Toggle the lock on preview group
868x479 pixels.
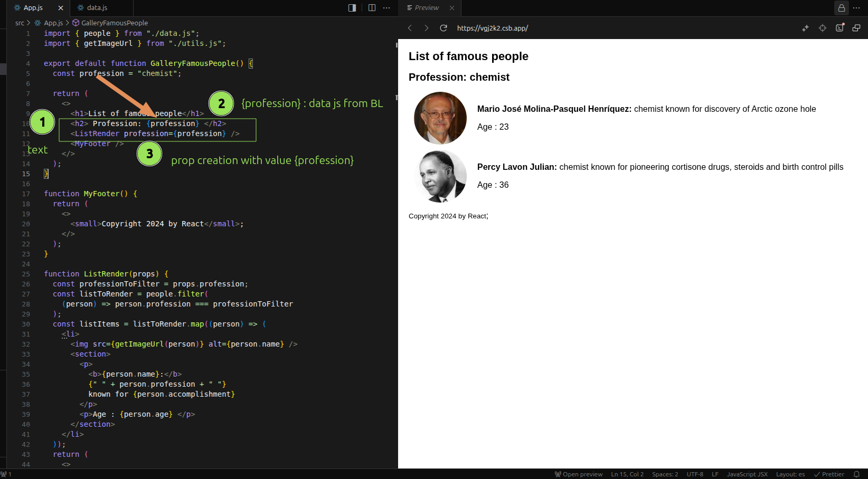coord(842,8)
